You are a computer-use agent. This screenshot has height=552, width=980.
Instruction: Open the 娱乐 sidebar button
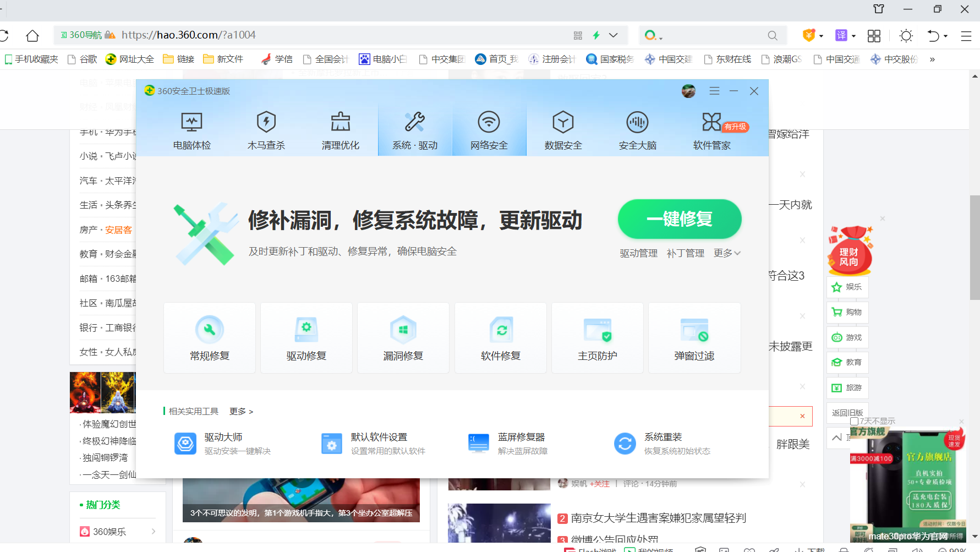coord(847,287)
